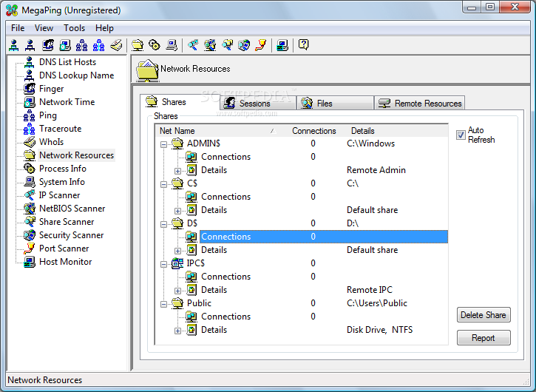Screen dimensions: 536x392
Task: Expand Details under Public share
Action: point(177,331)
